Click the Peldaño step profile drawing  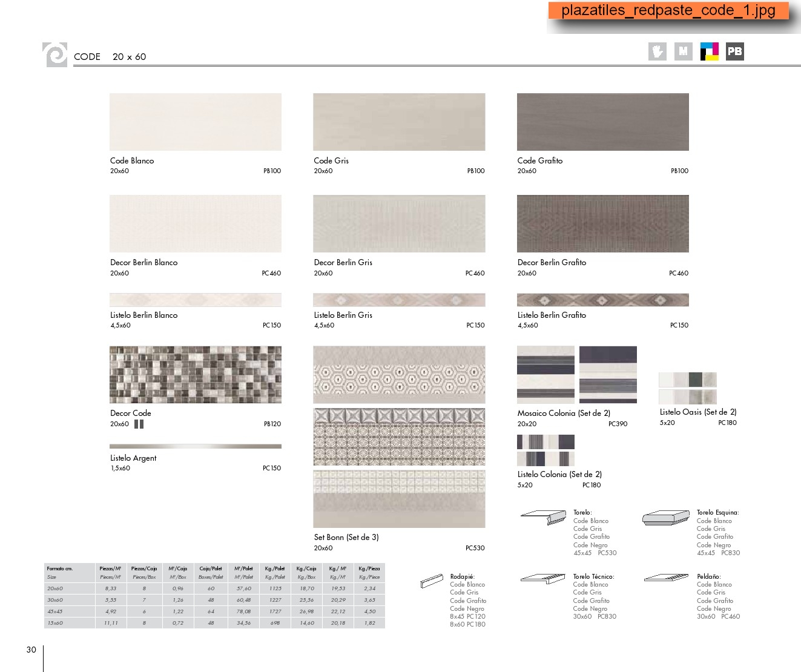click(666, 578)
